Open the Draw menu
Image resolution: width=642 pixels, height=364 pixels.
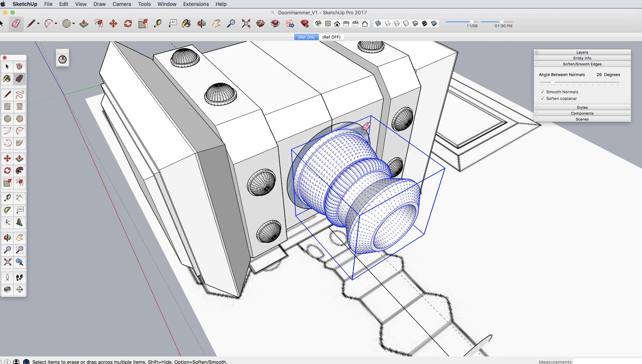click(100, 4)
